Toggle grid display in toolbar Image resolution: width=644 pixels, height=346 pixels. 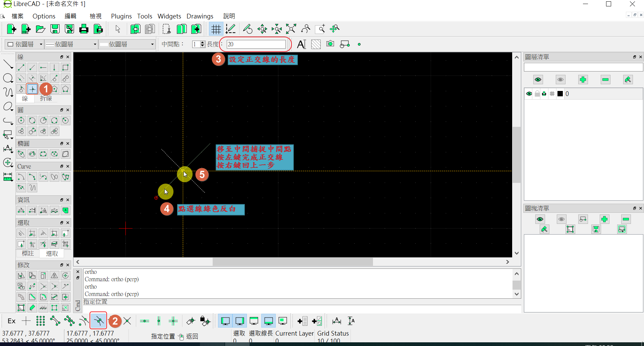tap(216, 29)
